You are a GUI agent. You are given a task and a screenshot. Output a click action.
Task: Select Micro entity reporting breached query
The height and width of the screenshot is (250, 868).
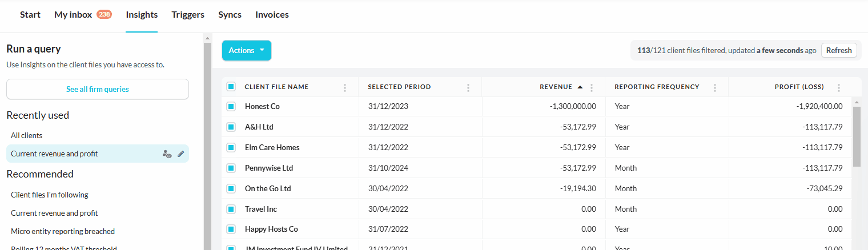point(63,231)
